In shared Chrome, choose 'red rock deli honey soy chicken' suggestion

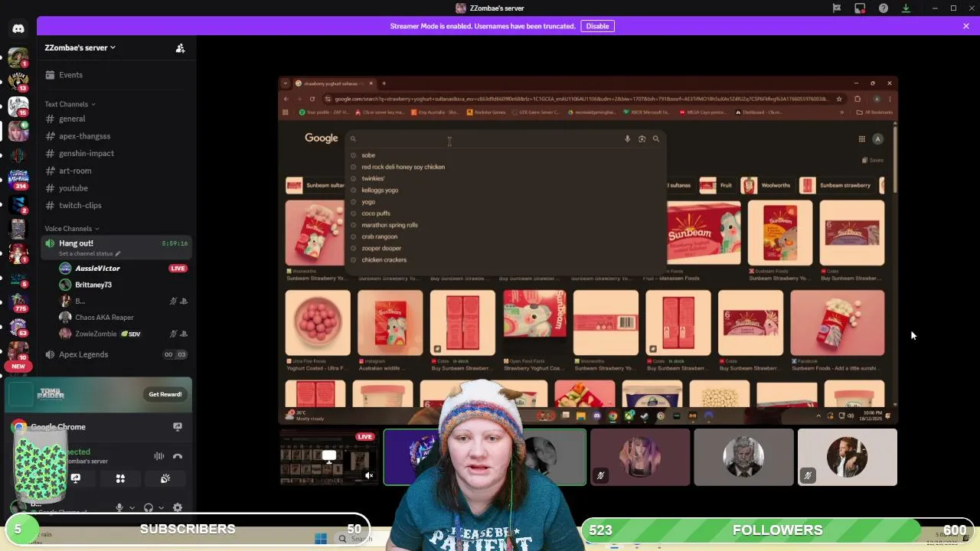[x=403, y=167]
